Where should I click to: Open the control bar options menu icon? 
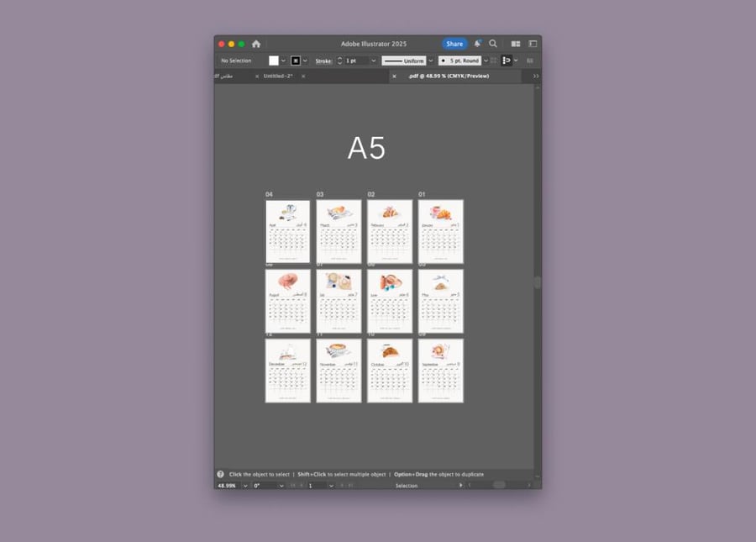pos(530,61)
